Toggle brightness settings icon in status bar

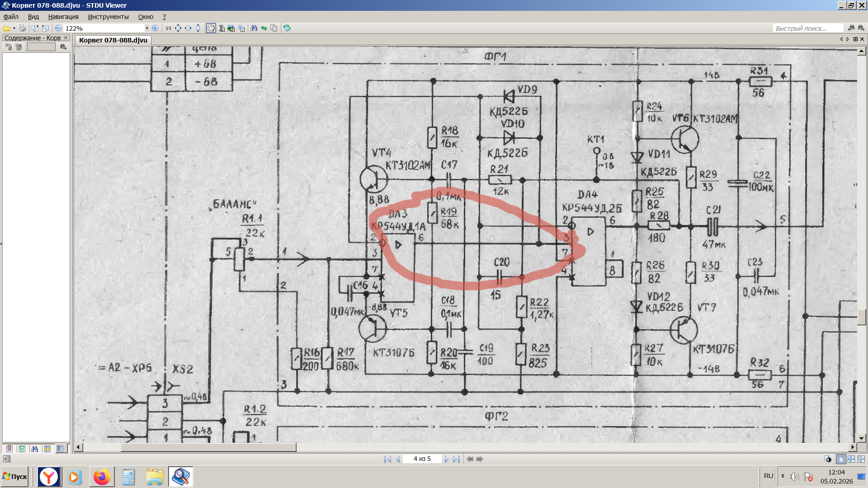pyautogui.click(x=828, y=459)
